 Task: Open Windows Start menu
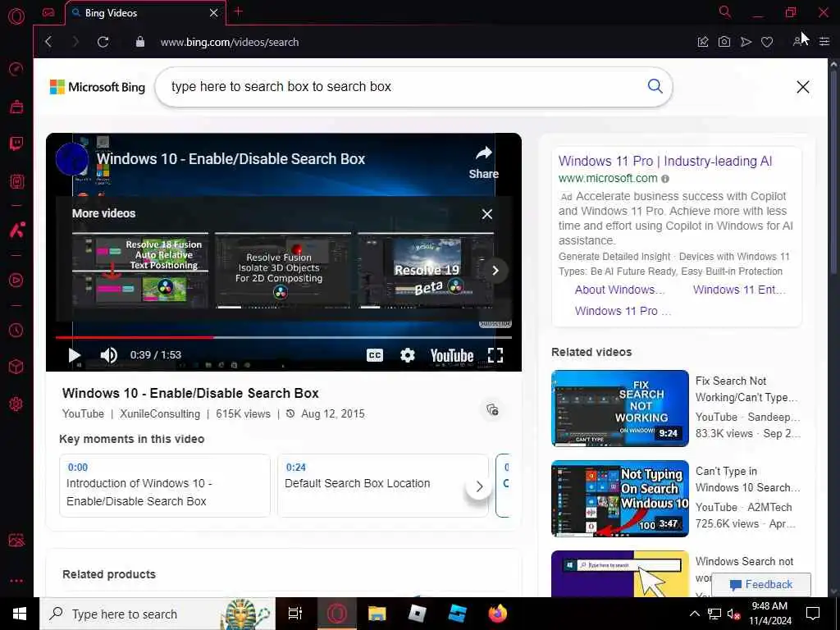click(20, 614)
